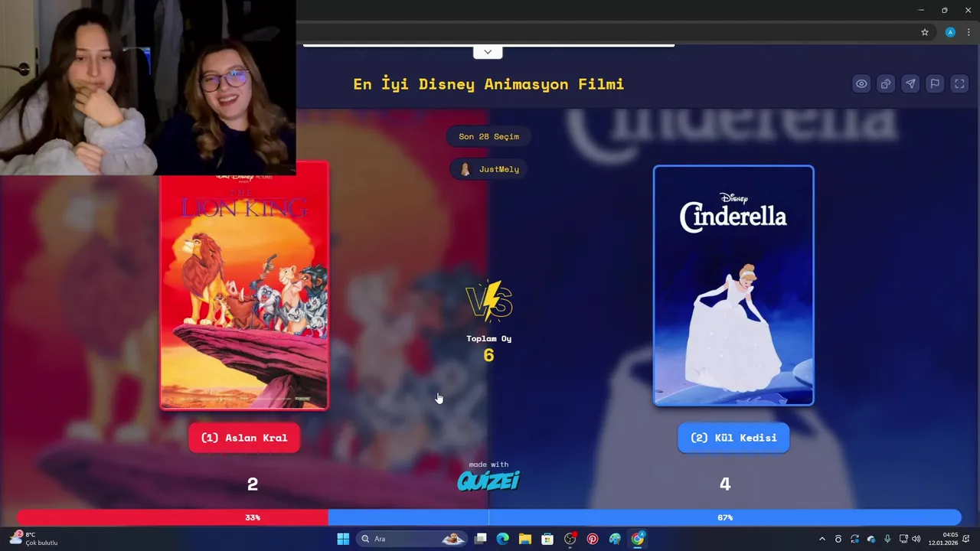Open the clock showing 04:05 12.01.2026
The height and width of the screenshot is (551, 980).
[x=943, y=539]
